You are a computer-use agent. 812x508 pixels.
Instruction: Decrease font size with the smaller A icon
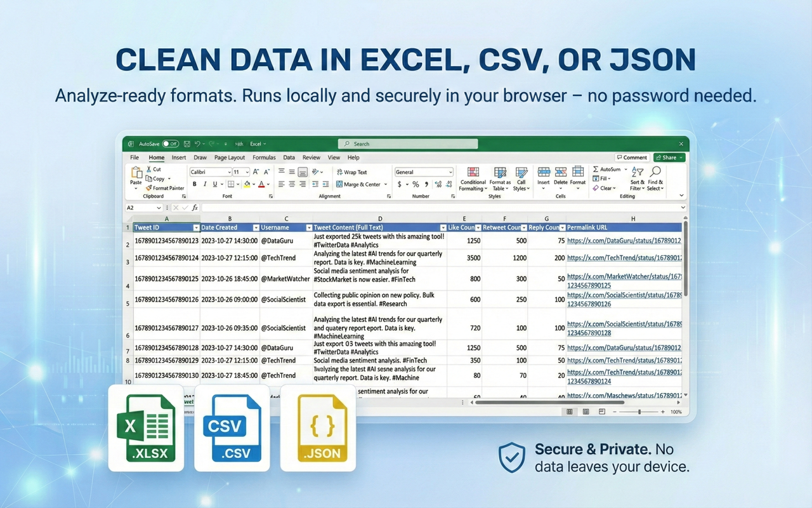[266, 172]
